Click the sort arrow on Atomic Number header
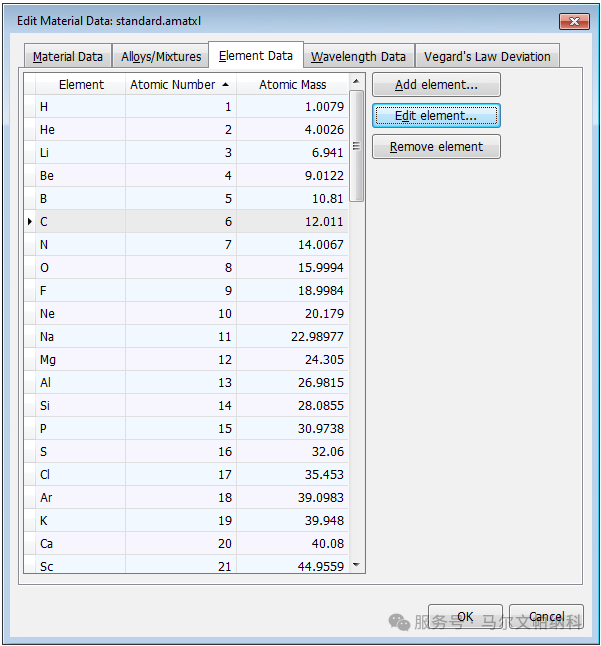The image size is (601, 646). (x=225, y=84)
